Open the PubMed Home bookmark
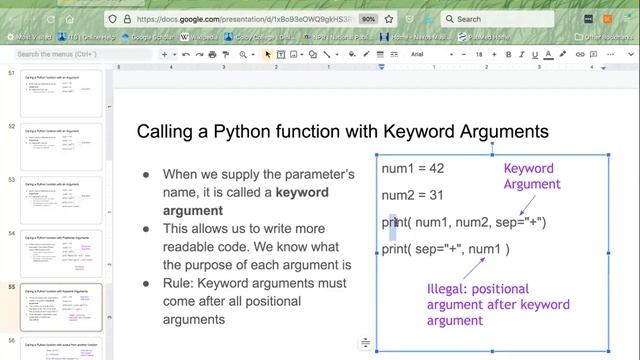The height and width of the screenshot is (360, 640). point(484,37)
